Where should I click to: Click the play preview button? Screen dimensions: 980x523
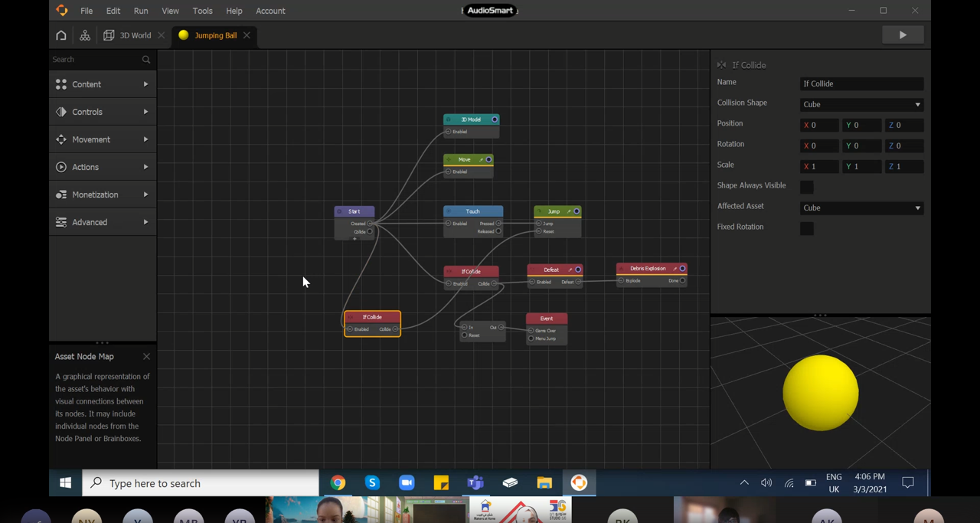tap(903, 35)
